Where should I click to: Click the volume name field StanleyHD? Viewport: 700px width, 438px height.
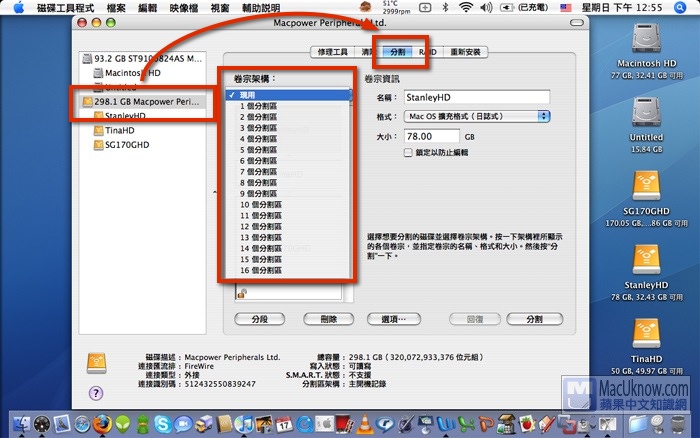(477, 97)
